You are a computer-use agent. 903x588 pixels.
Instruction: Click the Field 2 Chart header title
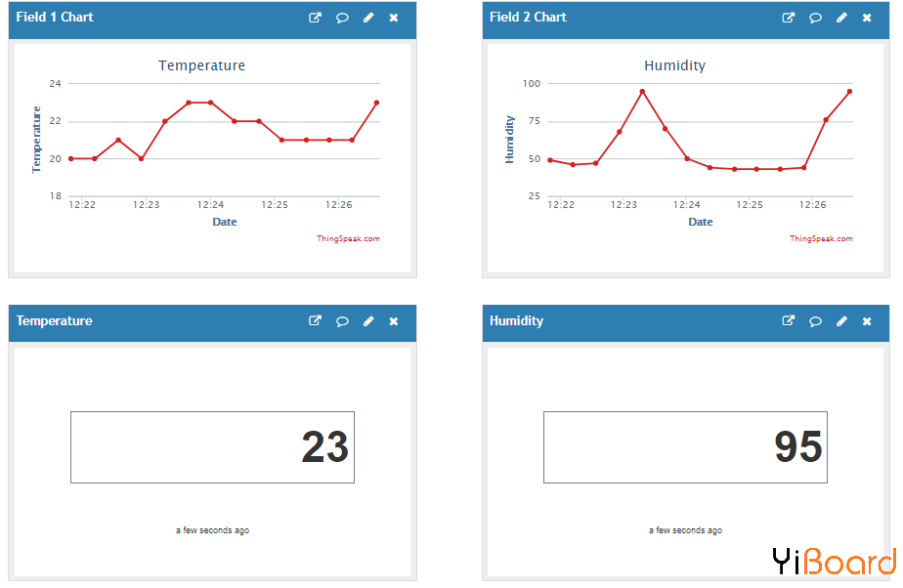point(528,18)
